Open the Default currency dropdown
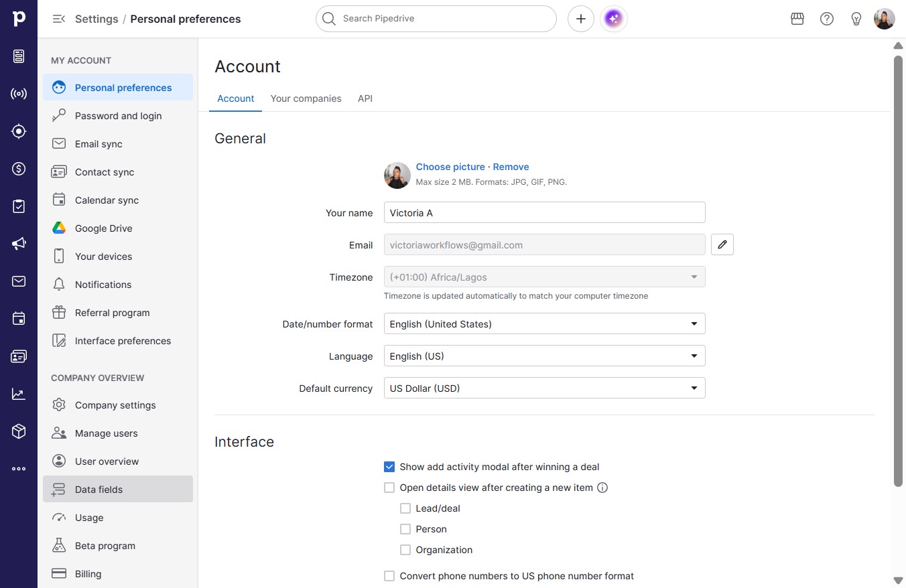The width and height of the screenshot is (906, 588). click(x=544, y=388)
